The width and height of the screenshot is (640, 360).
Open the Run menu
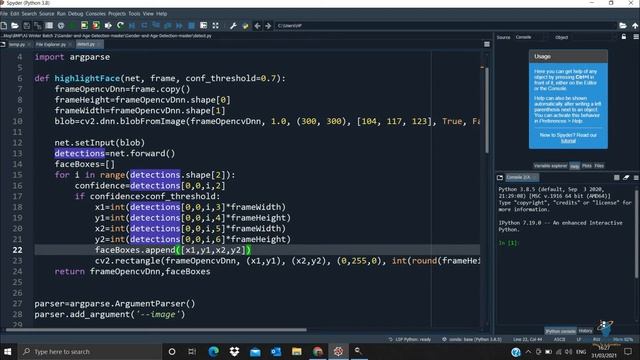pyautogui.click(x=61, y=13)
